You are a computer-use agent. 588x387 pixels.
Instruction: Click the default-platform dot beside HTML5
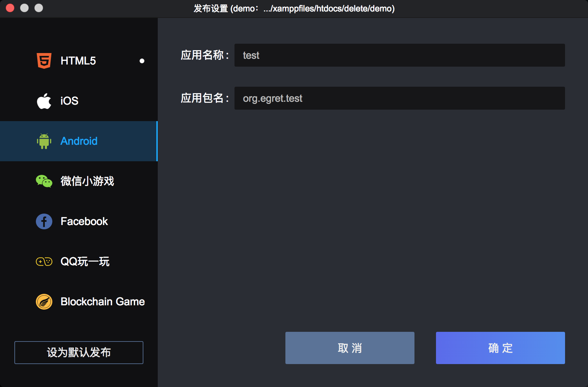coord(142,61)
